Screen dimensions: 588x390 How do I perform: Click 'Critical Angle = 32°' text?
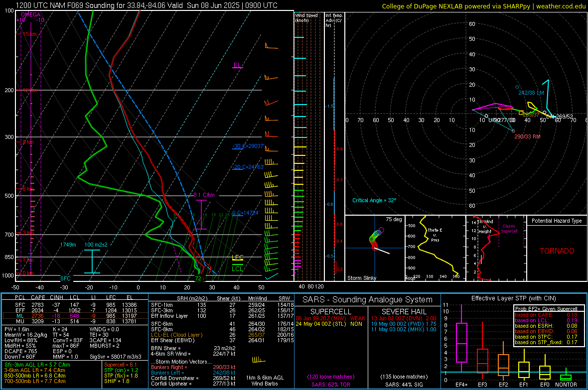pyautogui.click(x=374, y=200)
